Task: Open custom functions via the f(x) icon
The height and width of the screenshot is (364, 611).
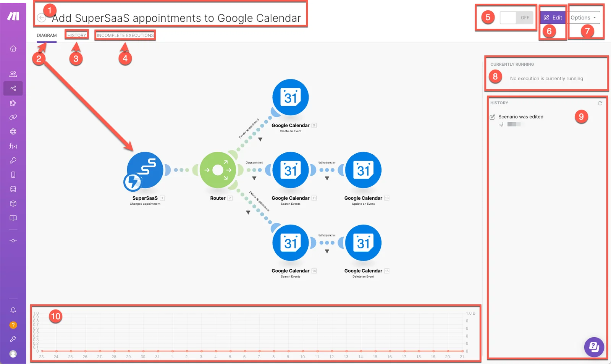Action: [13, 146]
